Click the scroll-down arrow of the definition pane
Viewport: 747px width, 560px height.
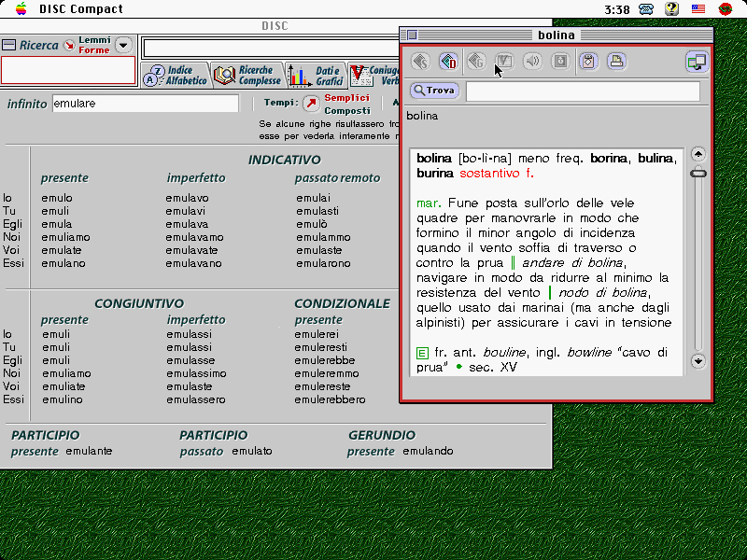[698, 361]
